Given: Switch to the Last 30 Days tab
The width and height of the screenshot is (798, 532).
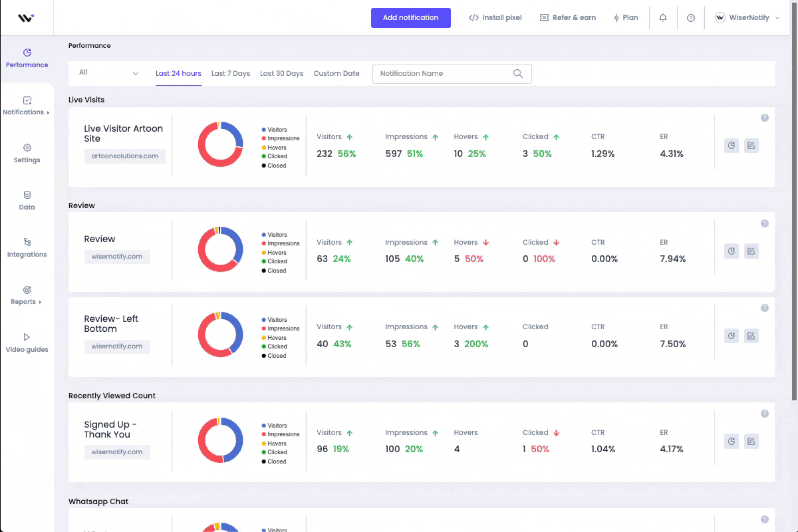Looking at the screenshot, I should (282, 74).
